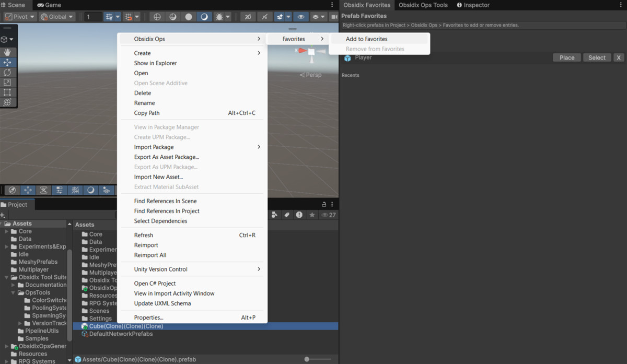Toggle the Project window lock icon
Viewport: 627px width, 364px height.
click(x=324, y=204)
